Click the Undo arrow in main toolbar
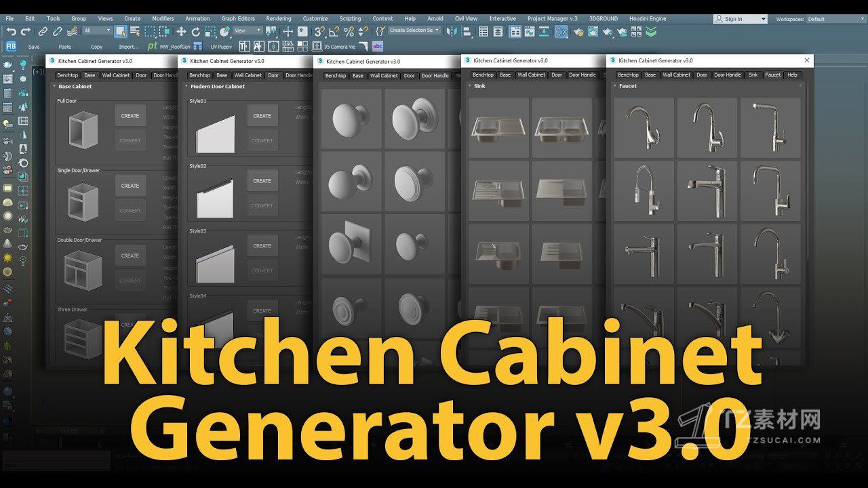The height and width of the screenshot is (488, 868). [12, 31]
